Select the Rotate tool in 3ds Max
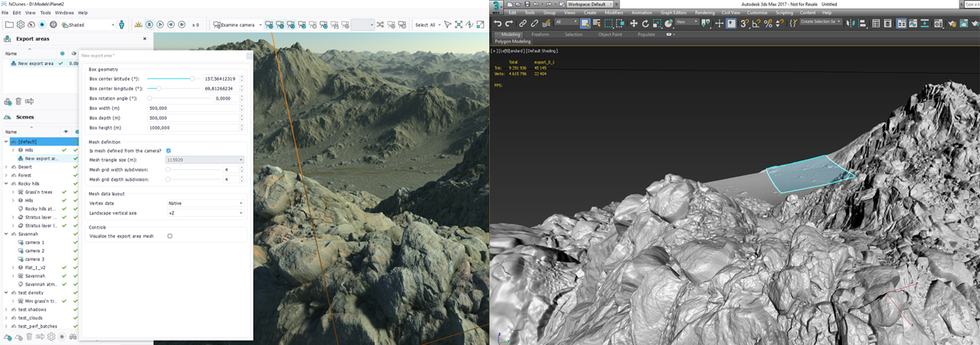 pyautogui.click(x=645, y=24)
